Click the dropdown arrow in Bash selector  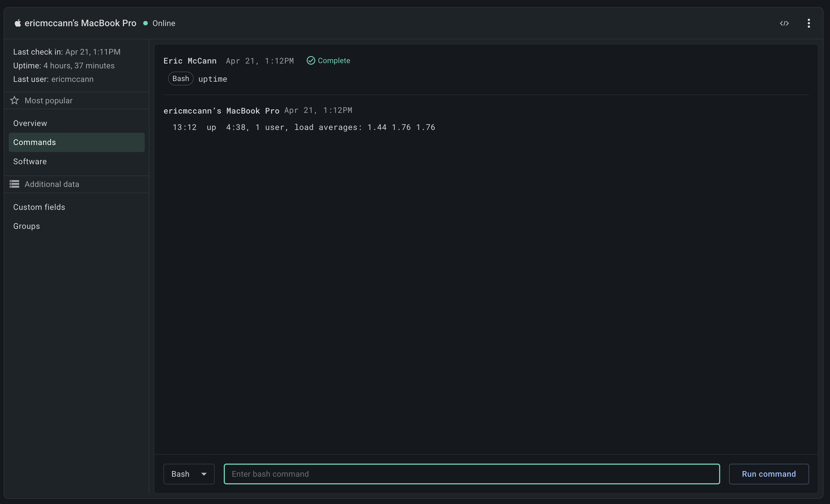pos(204,474)
